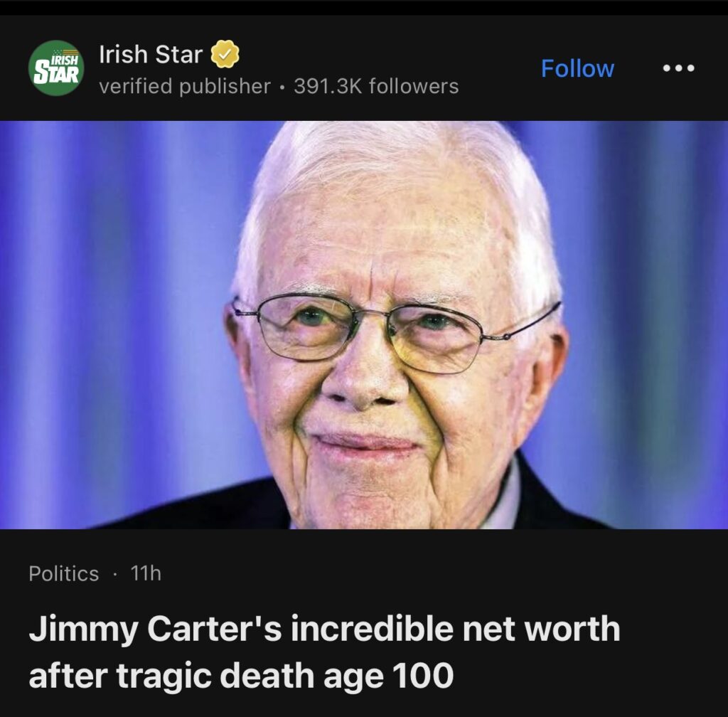Tap the "net worth" words in the headline

tap(551, 630)
